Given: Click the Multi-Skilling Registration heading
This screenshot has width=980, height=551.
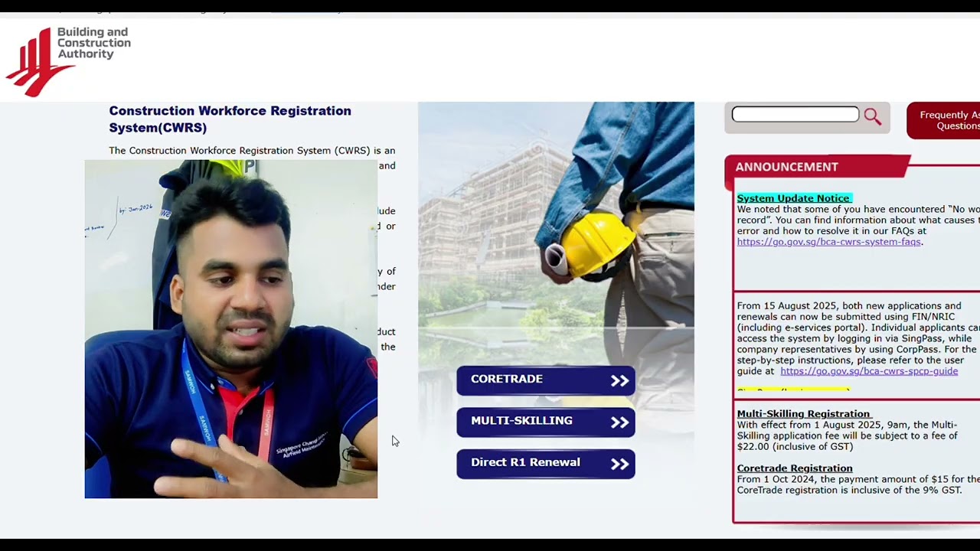Looking at the screenshot, I should [803, 414].
